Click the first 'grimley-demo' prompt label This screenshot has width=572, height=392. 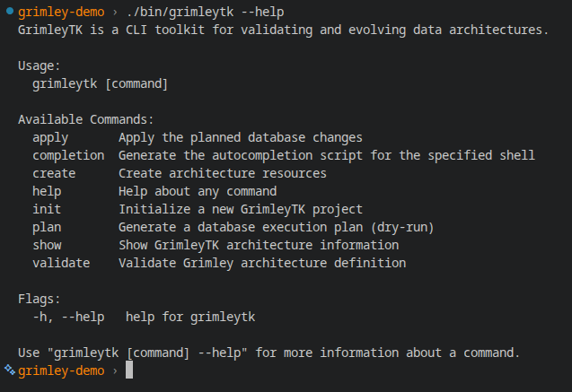tap(61, 12)
